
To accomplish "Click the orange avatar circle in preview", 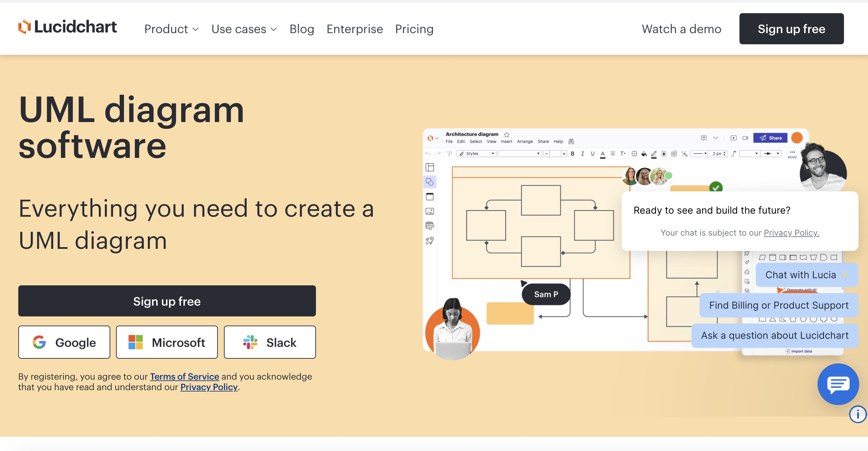I will tap(797, 138).
